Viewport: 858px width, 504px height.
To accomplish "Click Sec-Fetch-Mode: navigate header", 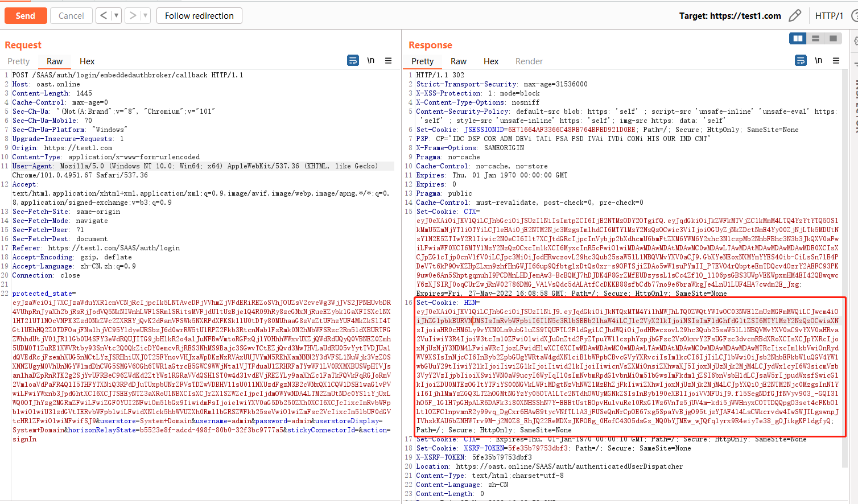I will pos(60,221).
